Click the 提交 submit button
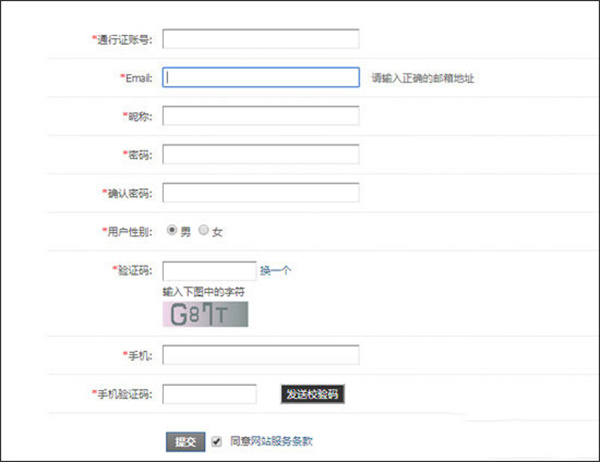The image size is (600, 462). point(186,442)
